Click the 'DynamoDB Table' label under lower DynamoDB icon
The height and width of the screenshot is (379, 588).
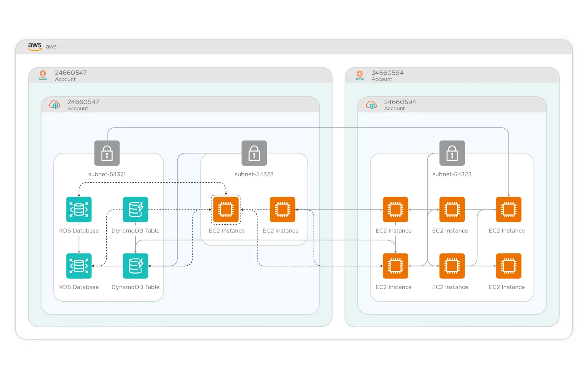click(136, 287)
